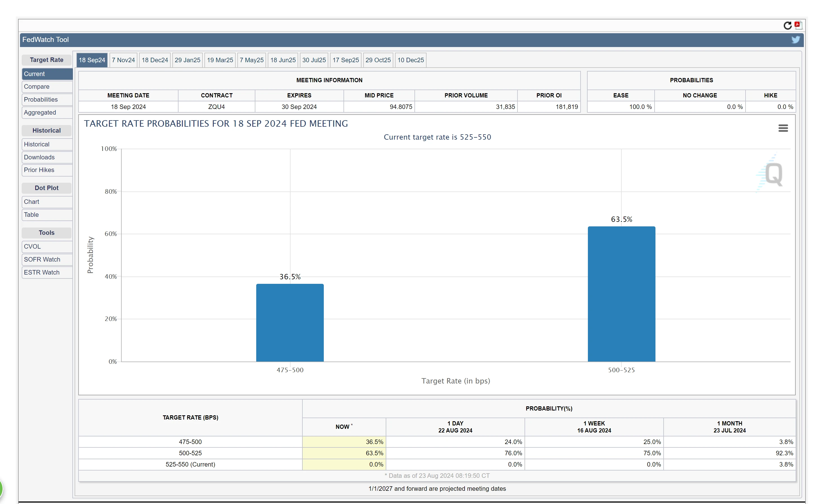This screenshot has width=821, height=504.
Task: Show the Dot Plot Chart
Action: coord(47,202)
